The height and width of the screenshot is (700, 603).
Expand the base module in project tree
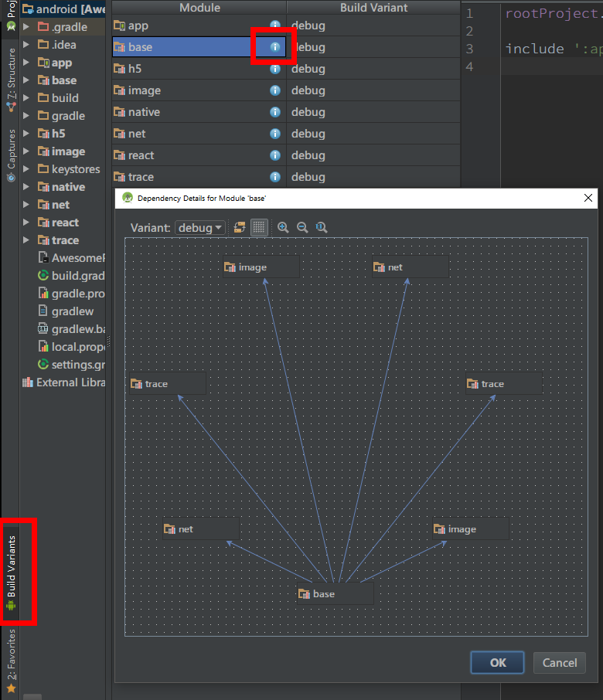point(26,80)
